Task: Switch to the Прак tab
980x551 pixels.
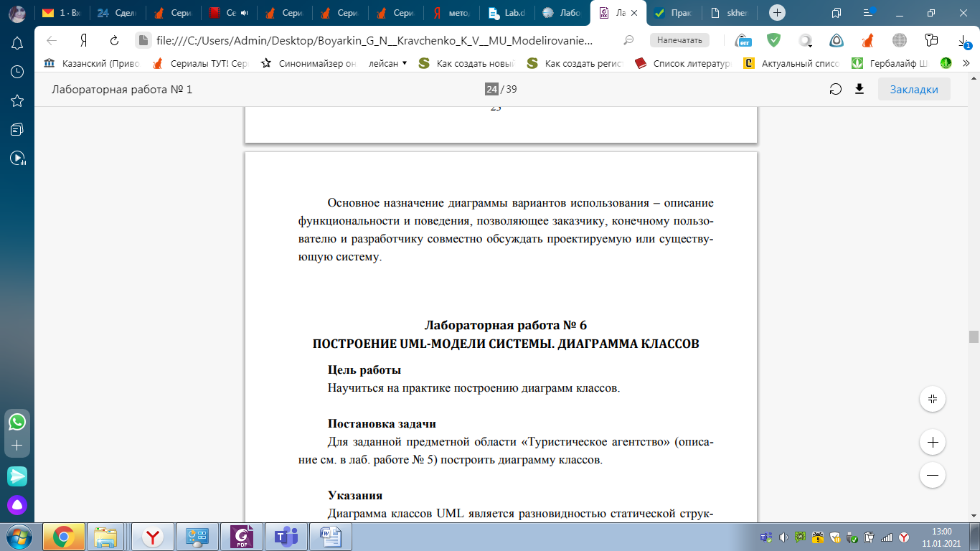Action: (x=672, y=13)
